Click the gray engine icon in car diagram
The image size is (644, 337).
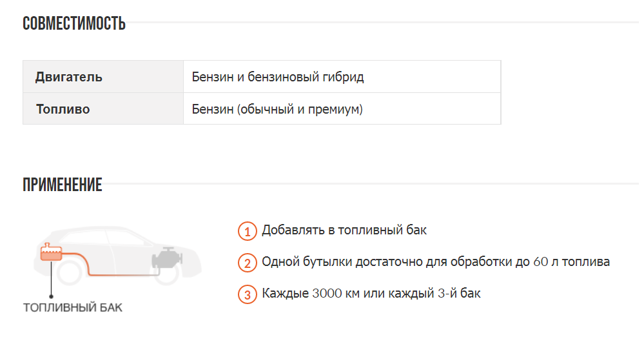[x=165, y=258]
